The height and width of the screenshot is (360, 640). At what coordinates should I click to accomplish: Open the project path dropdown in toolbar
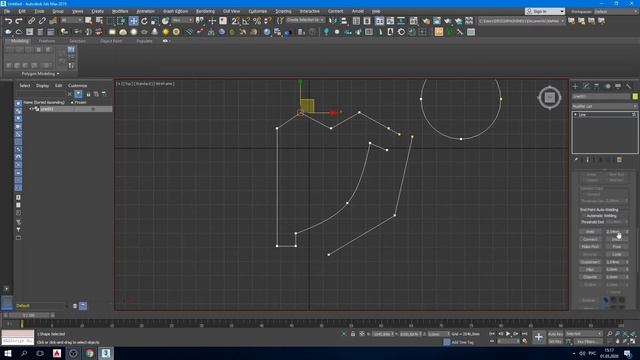coord(522,21)
